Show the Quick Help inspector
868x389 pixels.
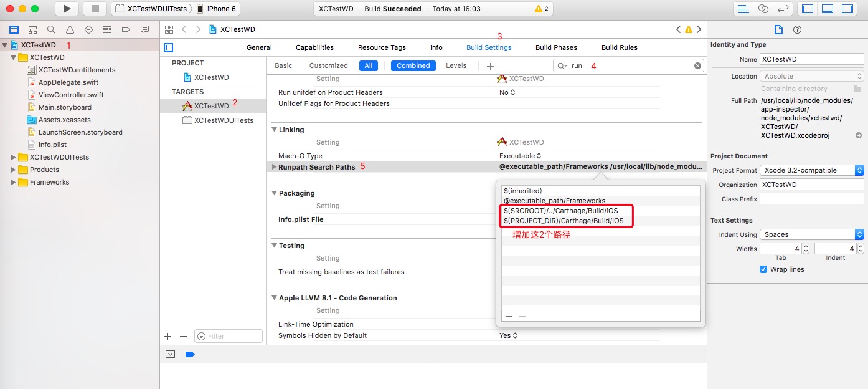pos(797,29)
